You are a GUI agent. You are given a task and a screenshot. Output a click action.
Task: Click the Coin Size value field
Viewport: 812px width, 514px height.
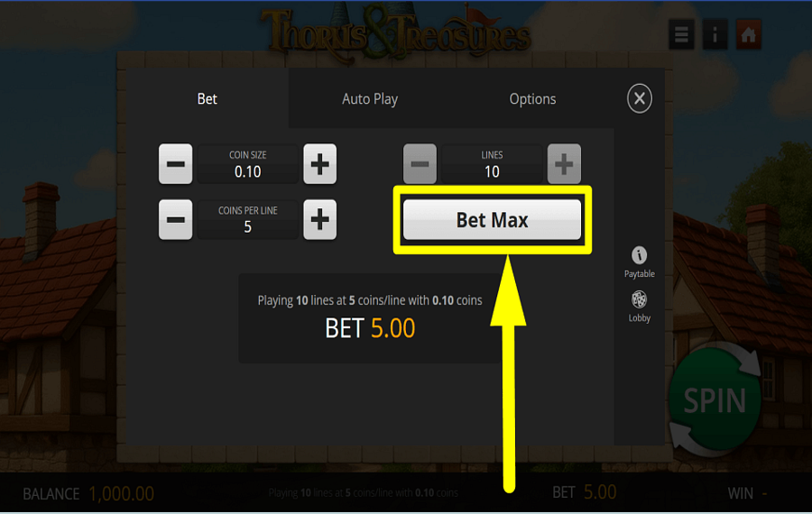pos(247,164)
